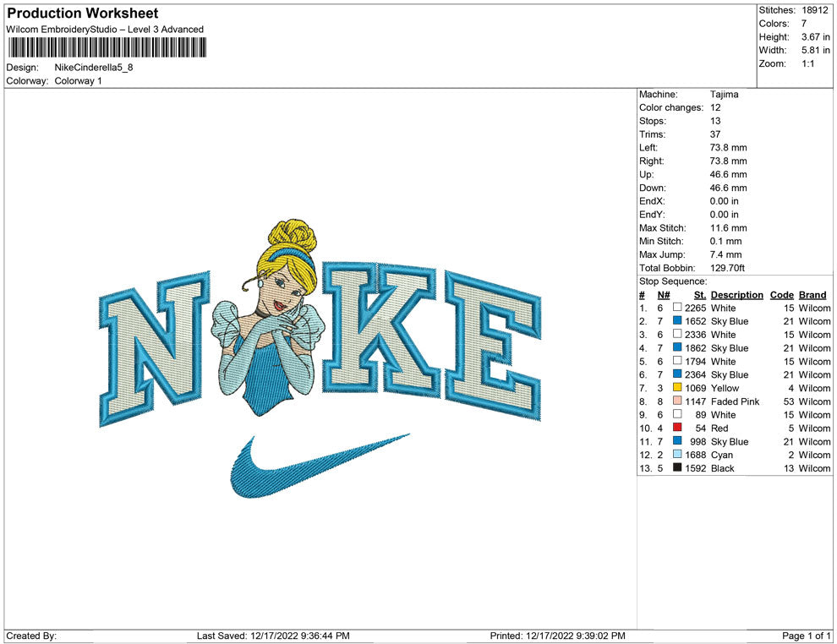Screen dimensions: 837x644
Task: Click the max jump value '7.4 mm'
Action: coord(726,254)
